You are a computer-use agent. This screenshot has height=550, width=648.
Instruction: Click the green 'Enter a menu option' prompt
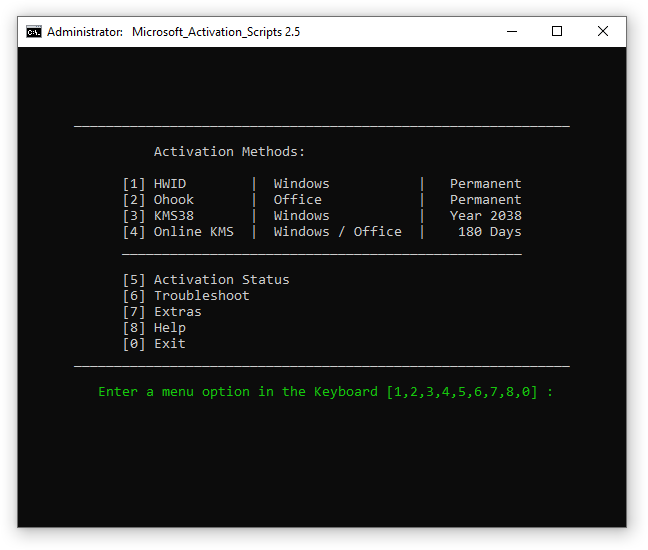coord(325,392)
